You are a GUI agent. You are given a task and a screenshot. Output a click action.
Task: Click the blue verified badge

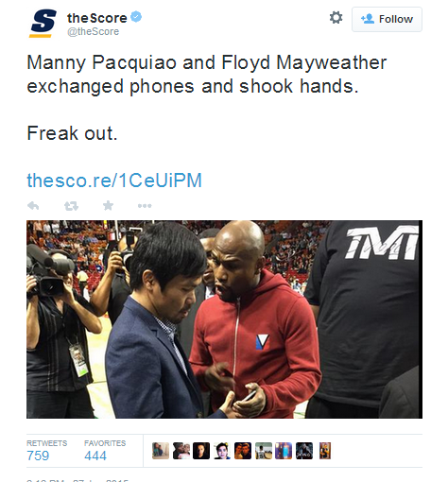click(136, 17)
